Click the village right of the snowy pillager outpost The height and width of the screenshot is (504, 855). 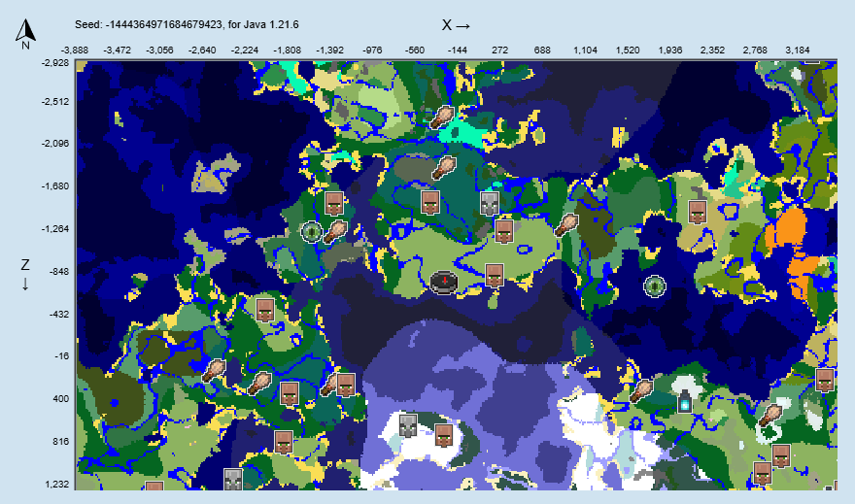point(444,434)
